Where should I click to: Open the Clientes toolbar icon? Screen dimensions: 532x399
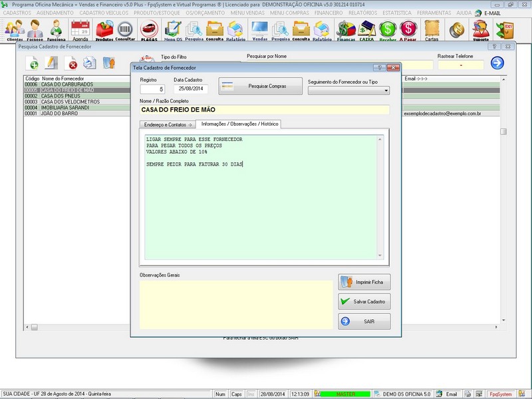pyautogui.click(x=15, y=30)
